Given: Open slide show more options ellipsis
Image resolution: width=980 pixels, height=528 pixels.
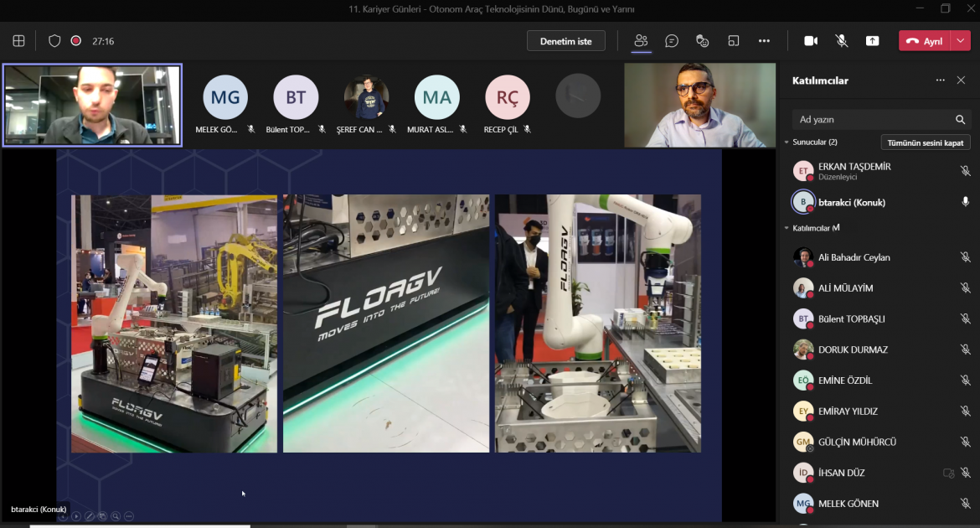Looking at the screenshot, I should (129, 516).
